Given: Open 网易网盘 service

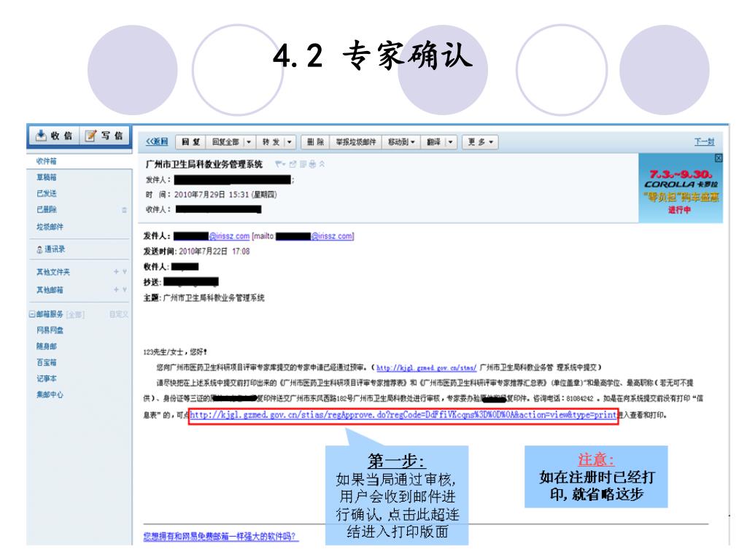Looking at the screenshot, I should (50, 330).
